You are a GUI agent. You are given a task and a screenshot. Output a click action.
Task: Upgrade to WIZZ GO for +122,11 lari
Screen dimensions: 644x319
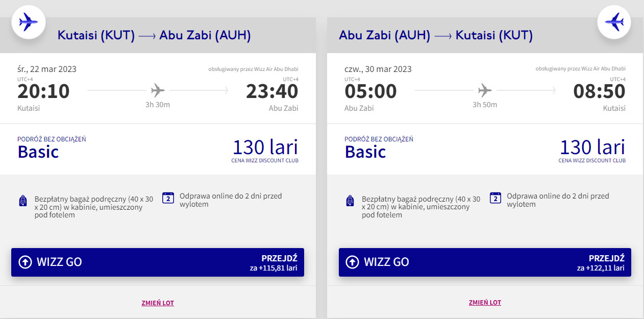[485, 262]
